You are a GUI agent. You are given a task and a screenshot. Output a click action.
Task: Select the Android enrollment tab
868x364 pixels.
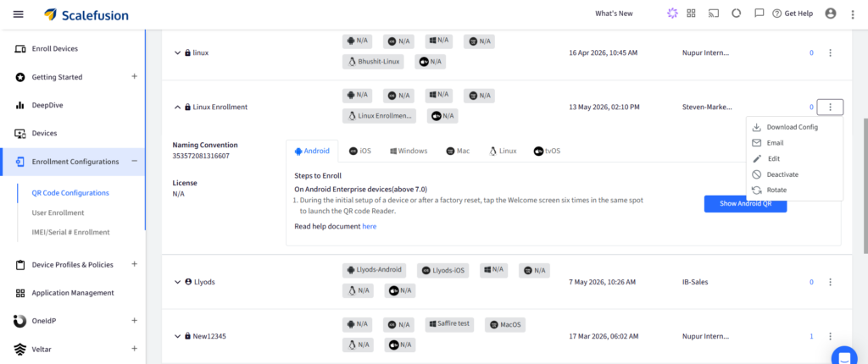click(312, 151)
